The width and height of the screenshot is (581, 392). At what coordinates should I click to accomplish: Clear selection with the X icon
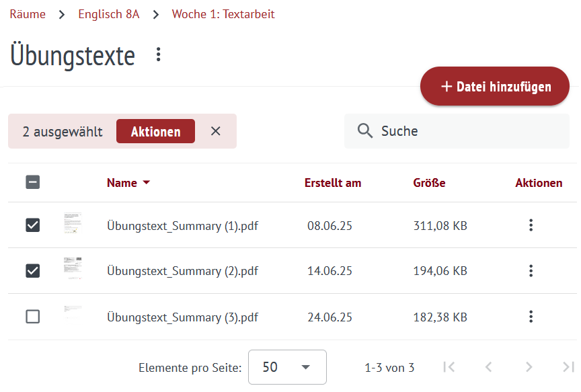[215, 131]
